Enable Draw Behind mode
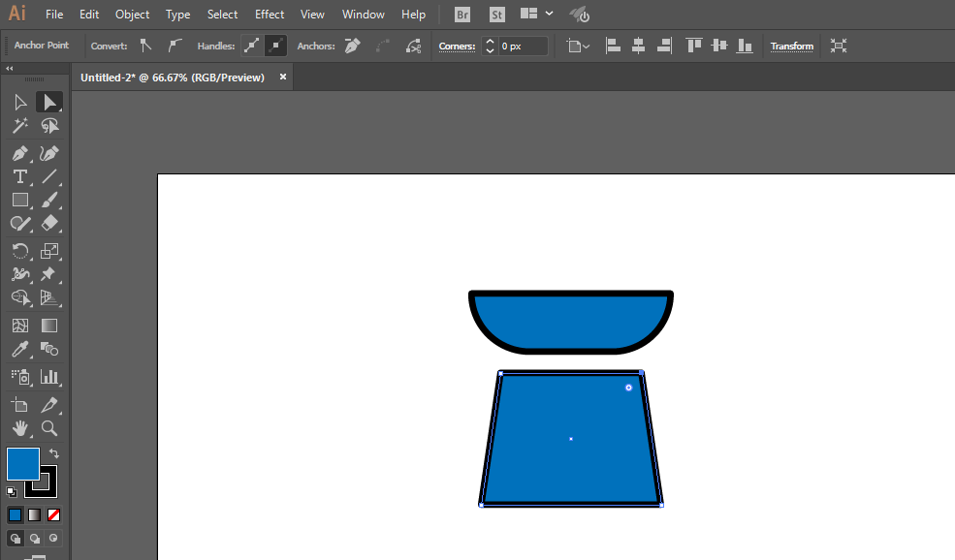This screenshot has height=560, width=955. (x=35, y=538)
